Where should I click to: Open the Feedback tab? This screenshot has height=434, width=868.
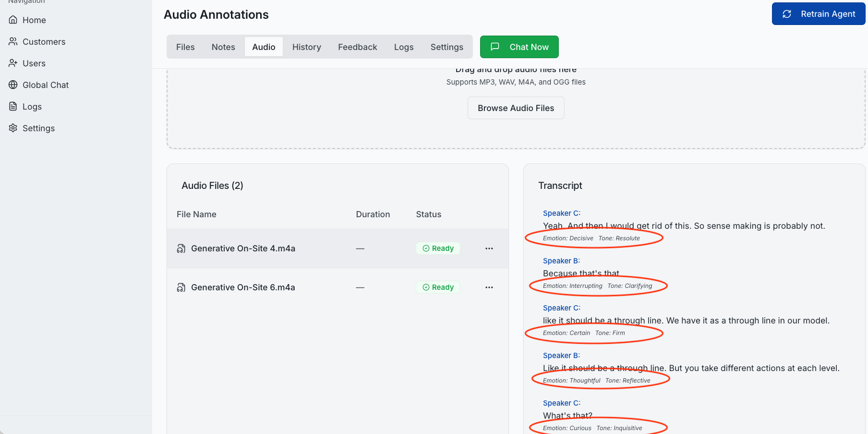click(x=358, y=47)
